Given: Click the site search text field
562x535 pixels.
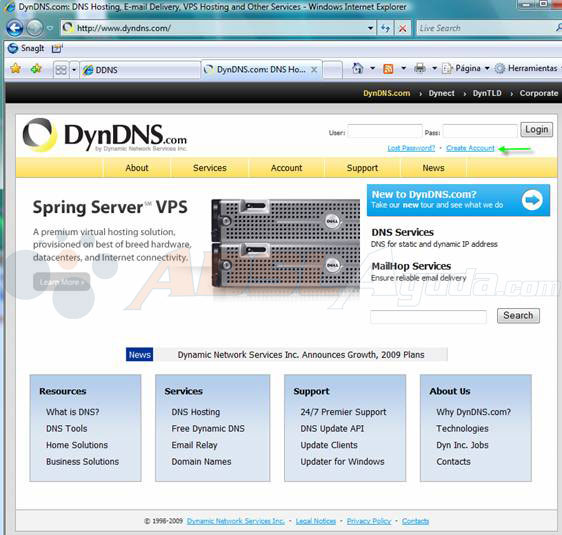Looking at the screenshot, I should click(428, 317).
